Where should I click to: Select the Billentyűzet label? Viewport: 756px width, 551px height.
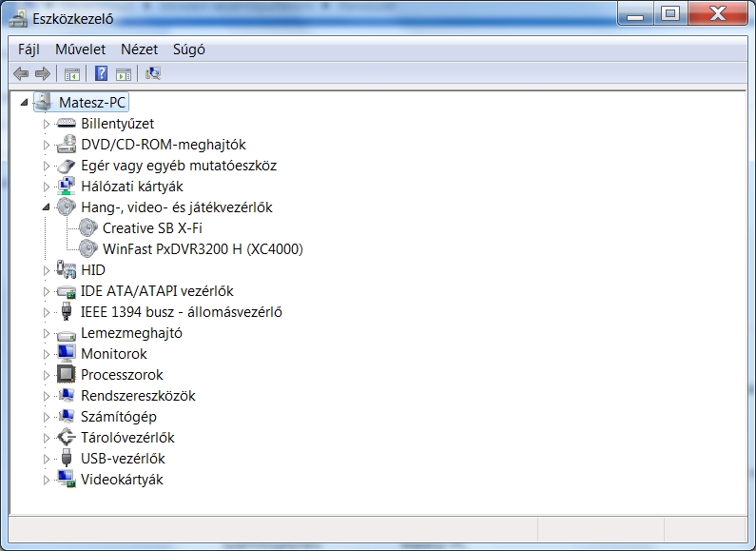(118, 124)
